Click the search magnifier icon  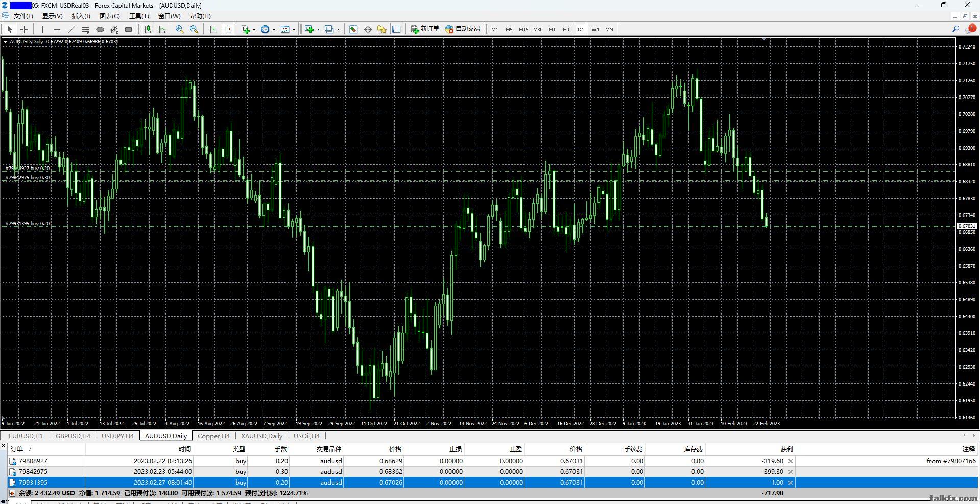click(x=955, y=29)
